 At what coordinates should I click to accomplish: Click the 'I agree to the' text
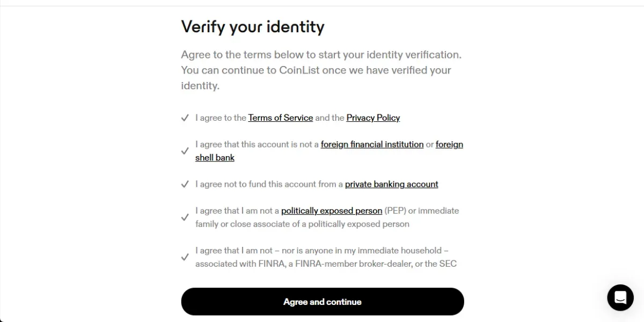[221, 118]
